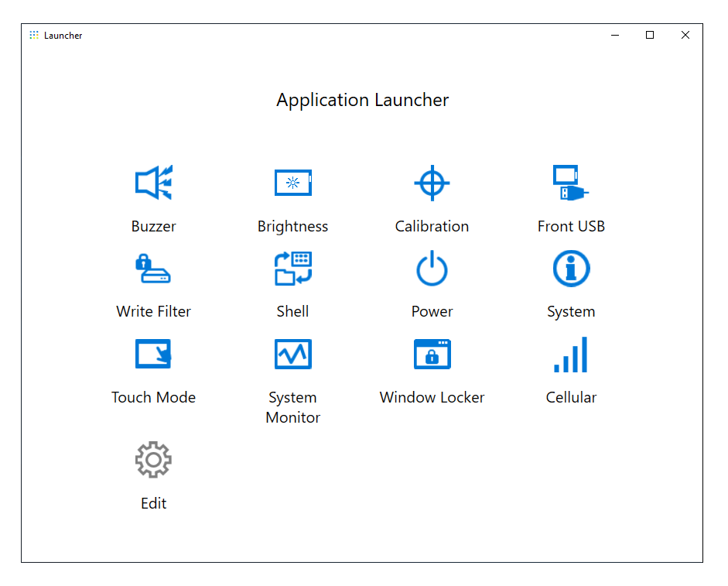Open the Calibration crosshair icon
Image resolution: width=728 pixels, height=586 pixels.
[432, 183]
